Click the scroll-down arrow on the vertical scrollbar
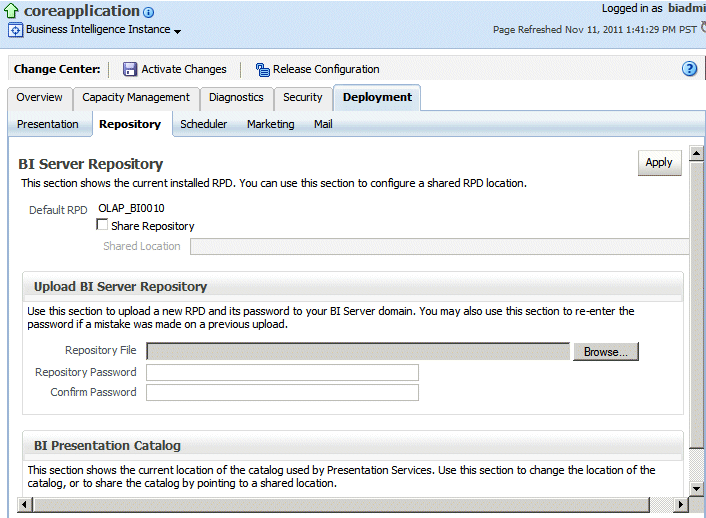706x518 pixels. (698, 488)
